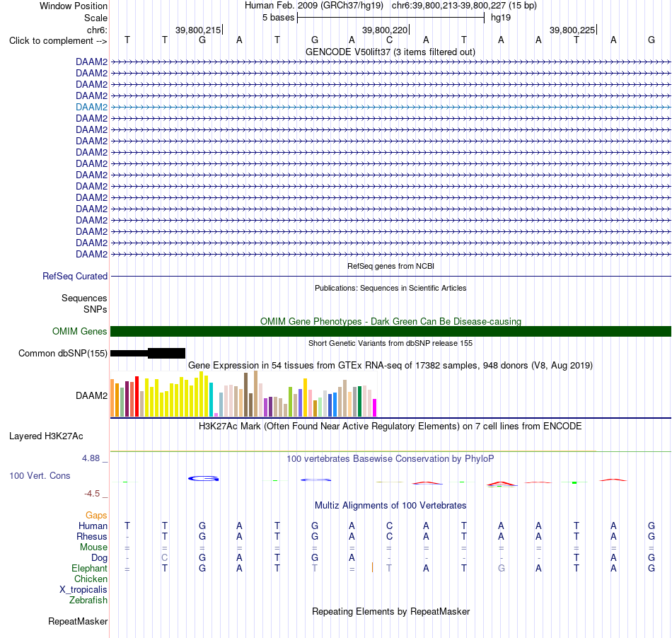Click the 'Sequences' publications label
672x638 pixels.
click(84, 298)
